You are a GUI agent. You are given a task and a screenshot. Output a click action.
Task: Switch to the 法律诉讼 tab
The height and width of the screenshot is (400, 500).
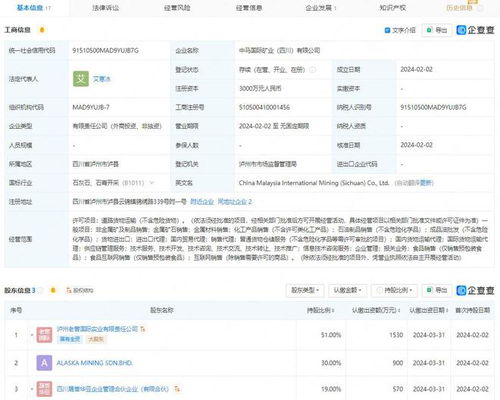(105, 8)
